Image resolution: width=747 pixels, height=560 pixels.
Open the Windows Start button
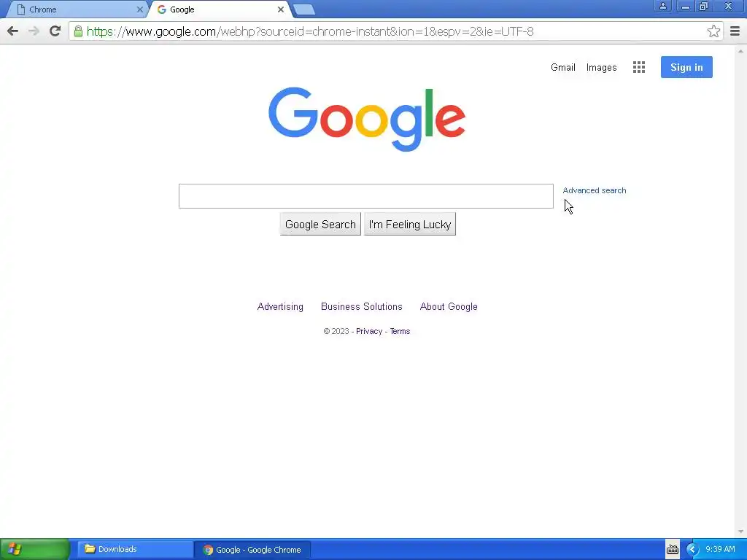[x=35, y=550]
